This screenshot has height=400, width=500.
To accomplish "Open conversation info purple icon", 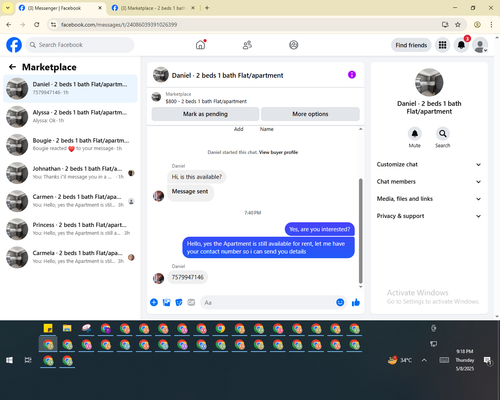I will coord(352,75).
